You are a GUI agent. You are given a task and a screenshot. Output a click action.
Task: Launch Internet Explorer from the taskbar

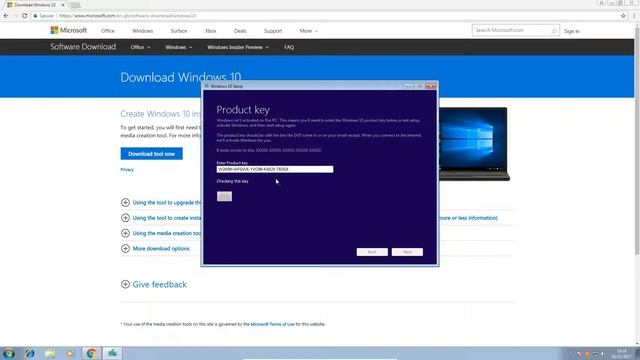click(x=29, y=353)
